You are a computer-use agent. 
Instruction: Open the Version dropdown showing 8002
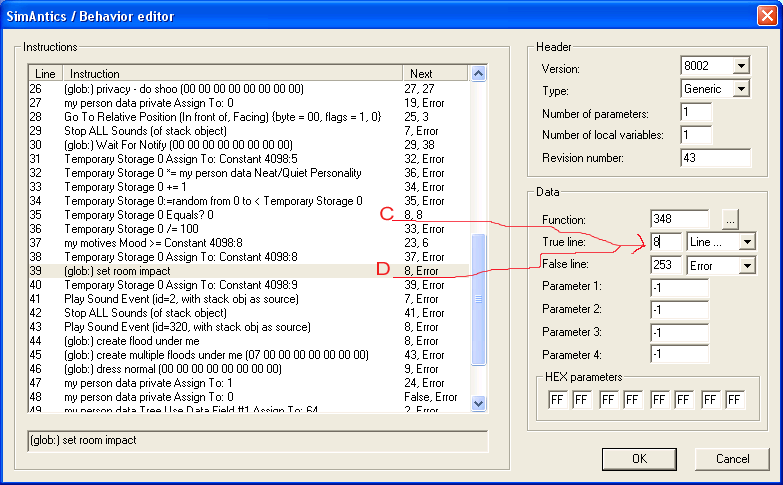pyautogui.click(x=742, y=66)
